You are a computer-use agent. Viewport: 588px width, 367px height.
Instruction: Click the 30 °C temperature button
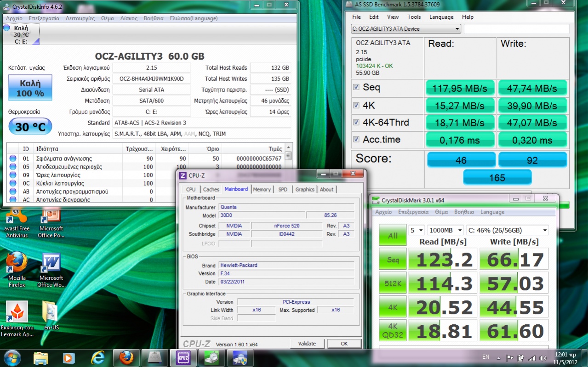pyautogui.click(x=30, y=127)
